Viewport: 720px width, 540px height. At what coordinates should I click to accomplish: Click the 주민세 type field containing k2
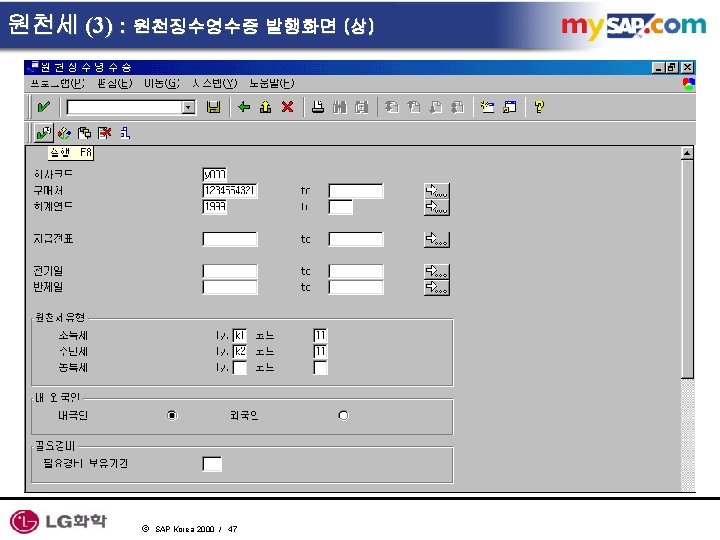tap(240, 352)
